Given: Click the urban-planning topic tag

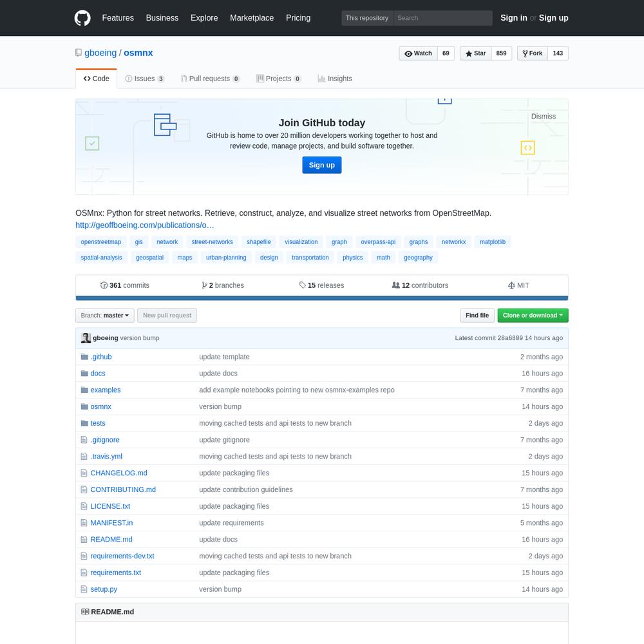Looking at the screenshot, I should coord(226,258).
